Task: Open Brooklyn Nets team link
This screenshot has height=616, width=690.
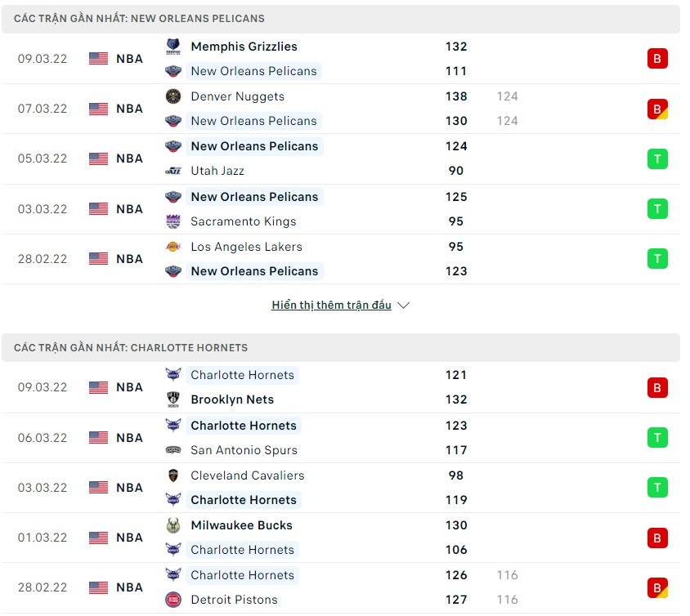Action: (232, 400)
